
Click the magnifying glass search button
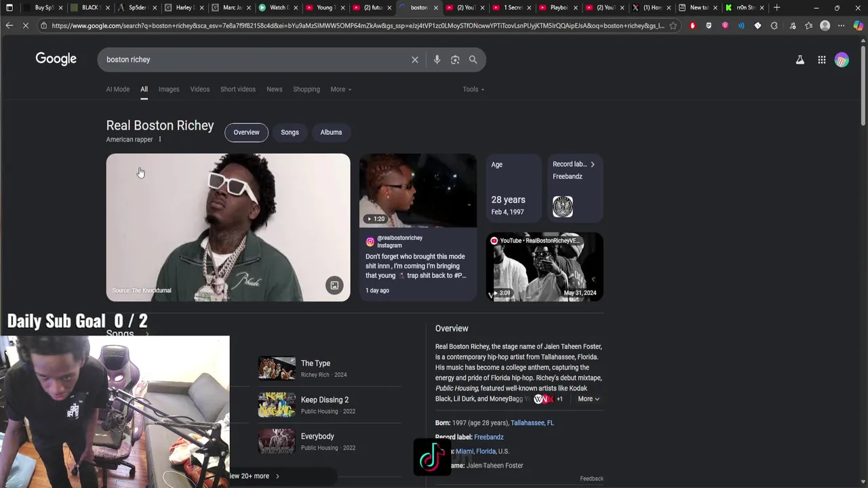473,60
